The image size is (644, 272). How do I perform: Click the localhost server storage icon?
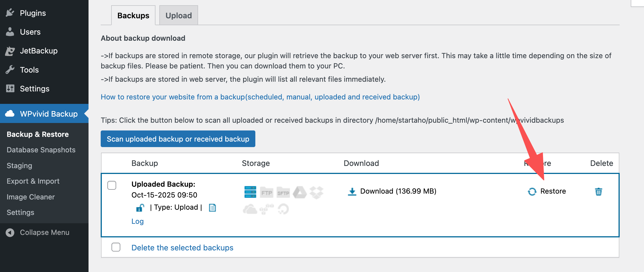(250, 192)
